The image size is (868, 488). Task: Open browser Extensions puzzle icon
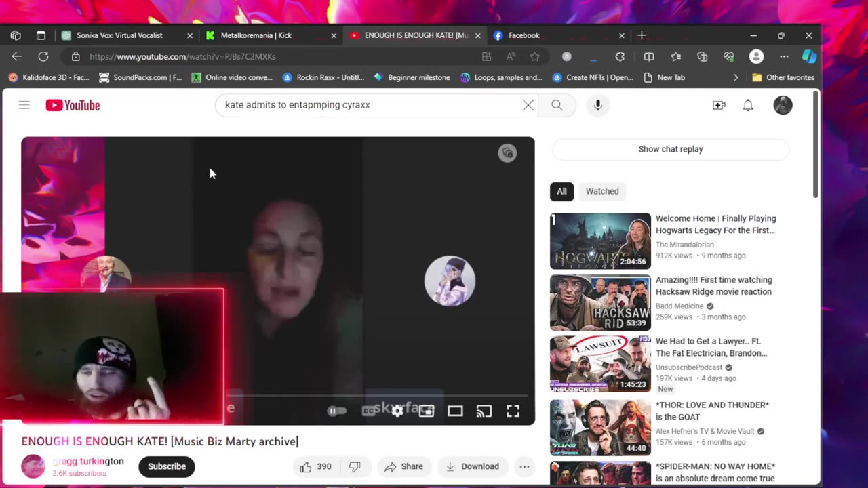point(620,56)
